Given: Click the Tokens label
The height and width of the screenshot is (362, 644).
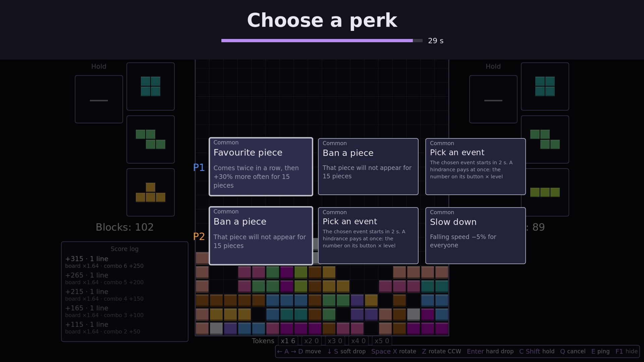Looking at the screenshot, I should coord(263,341).
